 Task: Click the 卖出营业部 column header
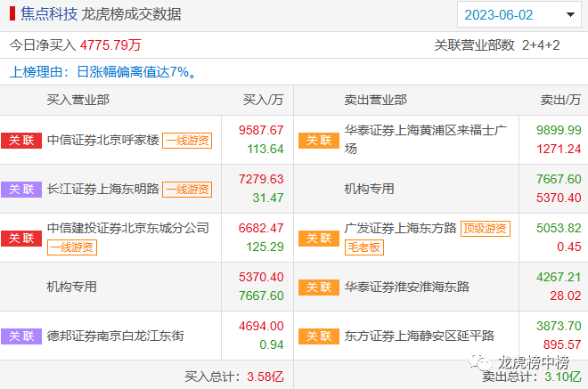point(375,100)
